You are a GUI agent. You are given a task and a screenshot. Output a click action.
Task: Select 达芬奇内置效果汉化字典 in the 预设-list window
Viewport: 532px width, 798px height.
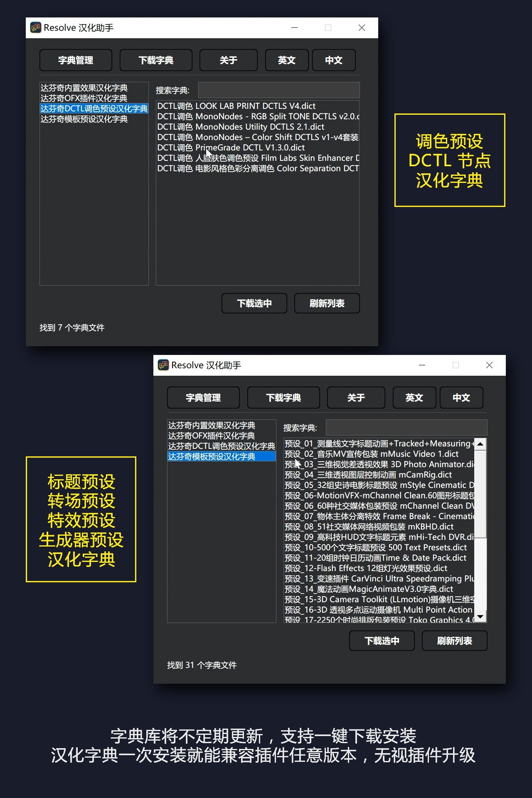tap(222, 425)
